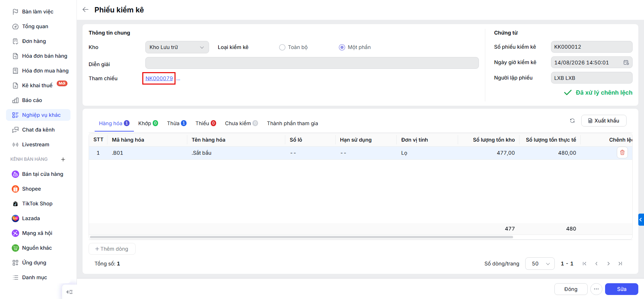Image resolution: width=644 pixels, height=299 pixels.
Task: Click the Số lượng tồn thực tế header
Action: [x=551, y=140]
